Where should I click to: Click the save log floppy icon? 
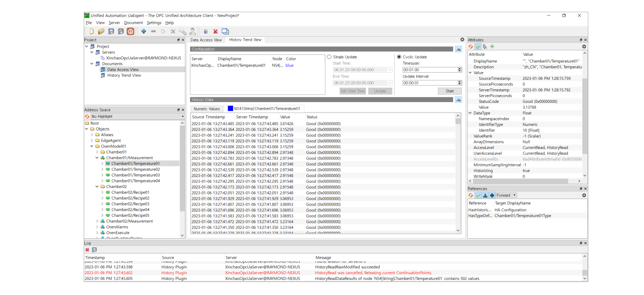pos(94,250)
